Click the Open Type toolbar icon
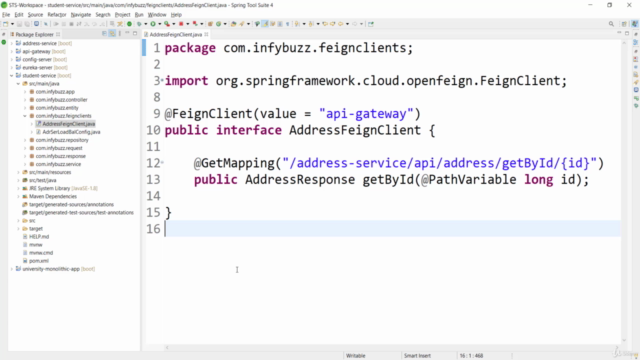Viewport: 640px width, 360px height. [x=233, y=24]
